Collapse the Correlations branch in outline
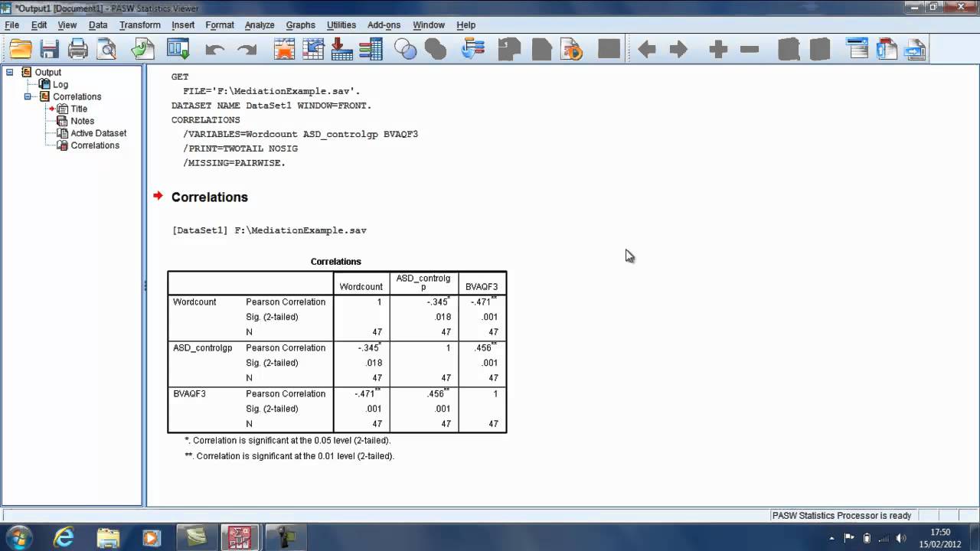This screenshot has width=980, height=551. tap(28, 96)
